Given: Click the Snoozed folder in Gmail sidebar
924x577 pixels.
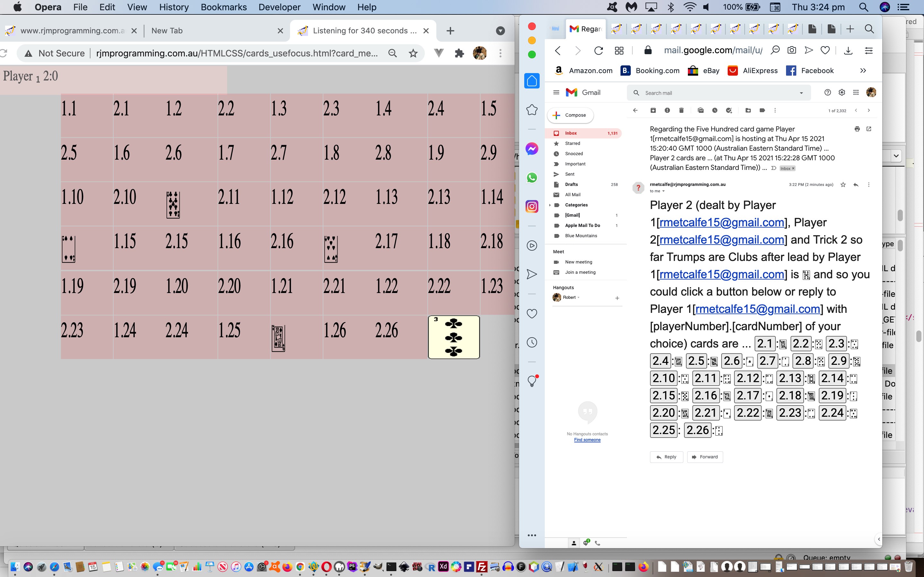Looking at the screenshot, I should coord(573,154).
